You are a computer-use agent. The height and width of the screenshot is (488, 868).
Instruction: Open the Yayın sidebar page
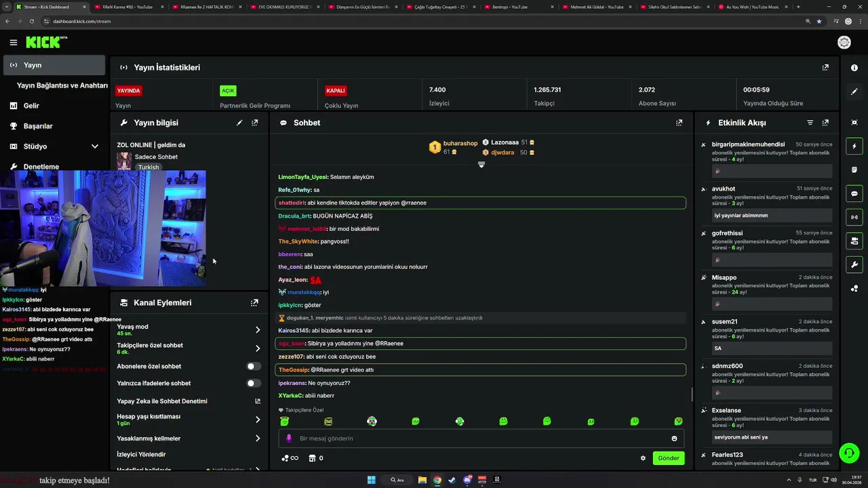(54, 65)
